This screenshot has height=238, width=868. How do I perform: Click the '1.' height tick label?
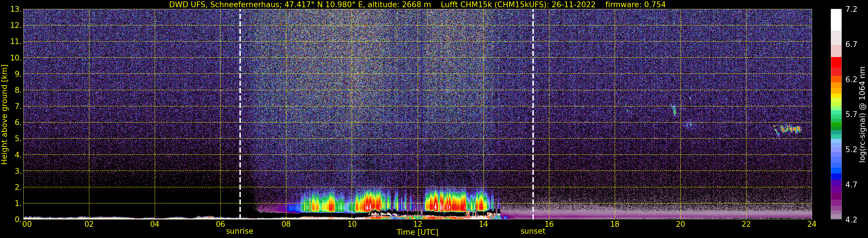pos(18,203)
